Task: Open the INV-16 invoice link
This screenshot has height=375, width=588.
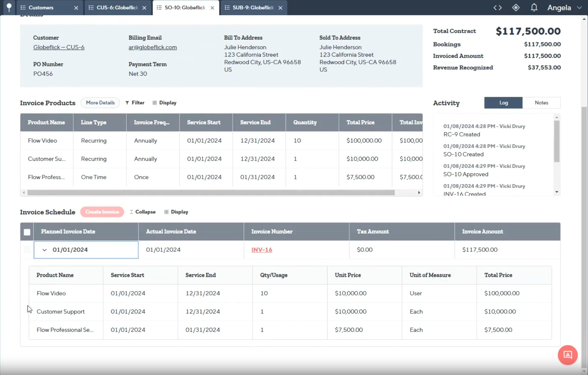Action: tap(261, 250)
